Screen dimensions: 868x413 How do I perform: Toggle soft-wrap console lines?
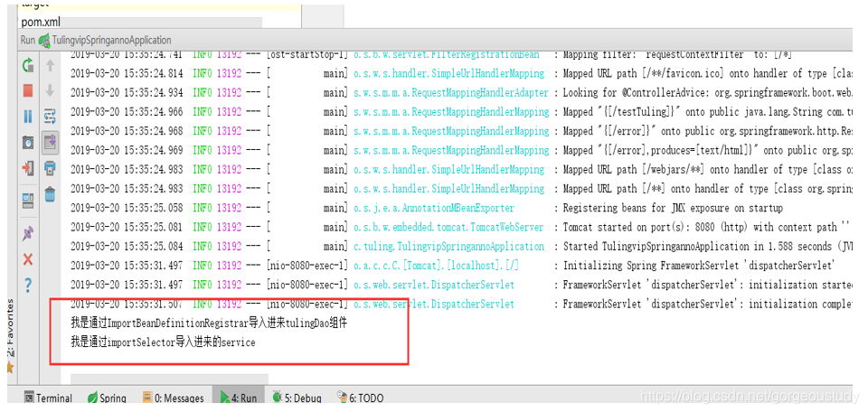pos(50,117)
